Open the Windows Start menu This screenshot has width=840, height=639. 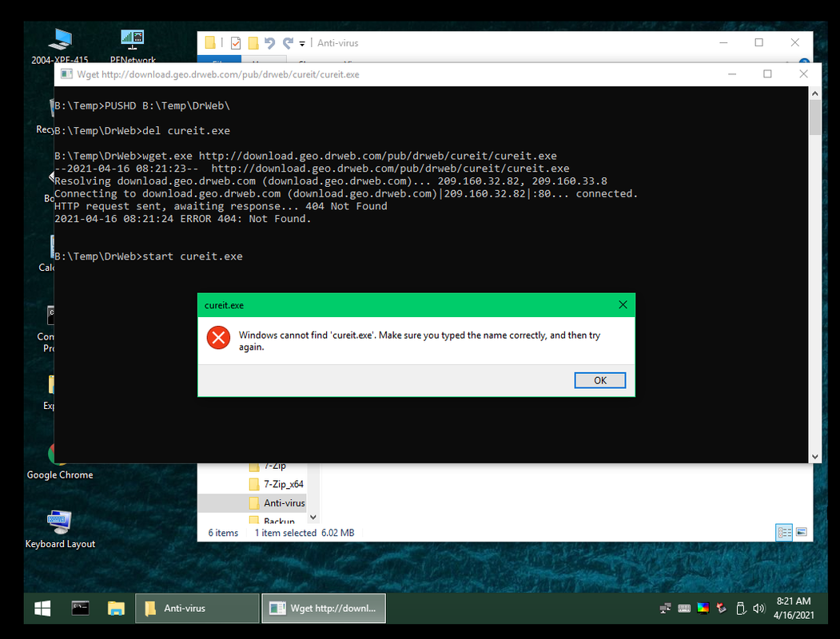pyautogui.click(x=42, y=608)
